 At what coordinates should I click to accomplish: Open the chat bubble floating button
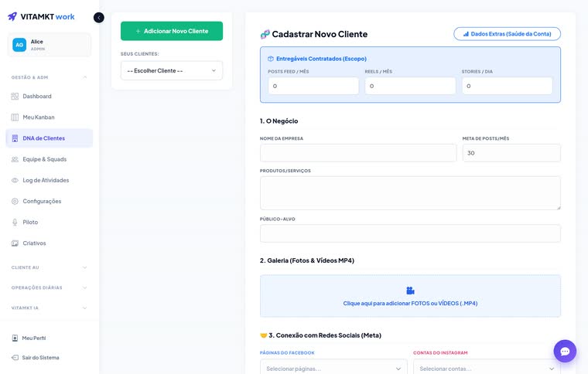point(565,351)
